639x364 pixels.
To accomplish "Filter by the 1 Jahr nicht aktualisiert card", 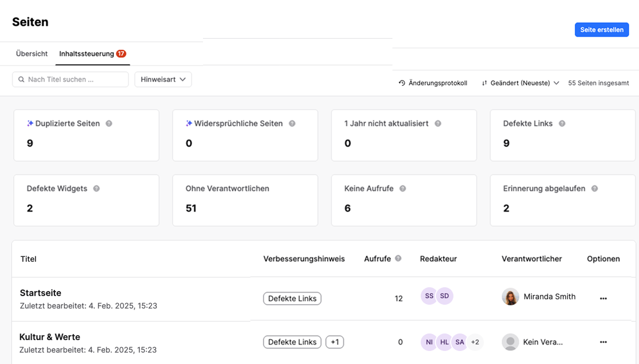I will point(404,135).
